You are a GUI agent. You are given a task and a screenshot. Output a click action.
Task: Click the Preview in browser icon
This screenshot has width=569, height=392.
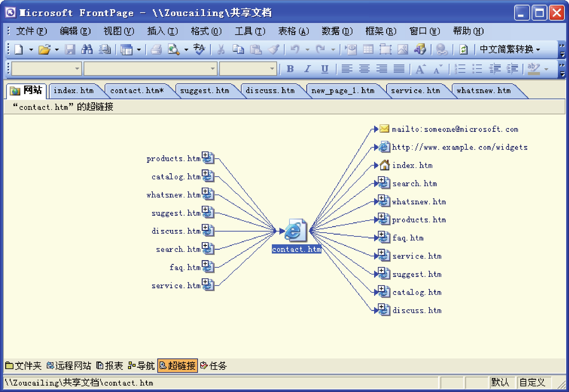pos(174,50)
